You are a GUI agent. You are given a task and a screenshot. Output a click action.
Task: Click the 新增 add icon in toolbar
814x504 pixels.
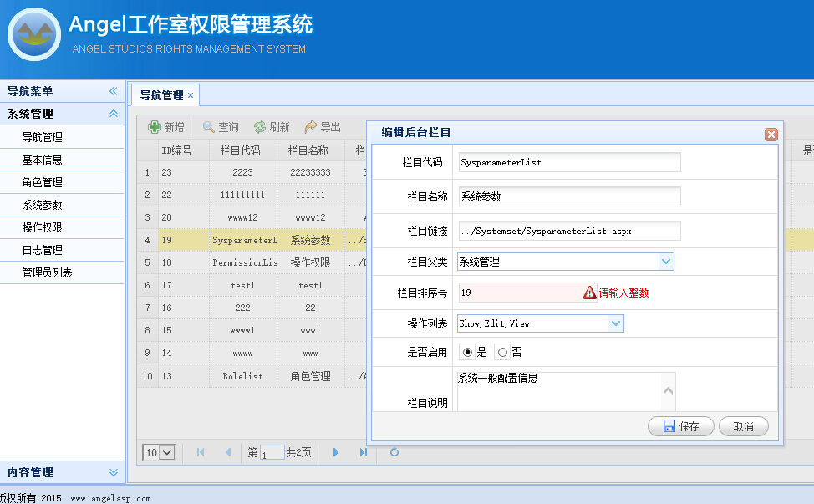pos(155,127)
